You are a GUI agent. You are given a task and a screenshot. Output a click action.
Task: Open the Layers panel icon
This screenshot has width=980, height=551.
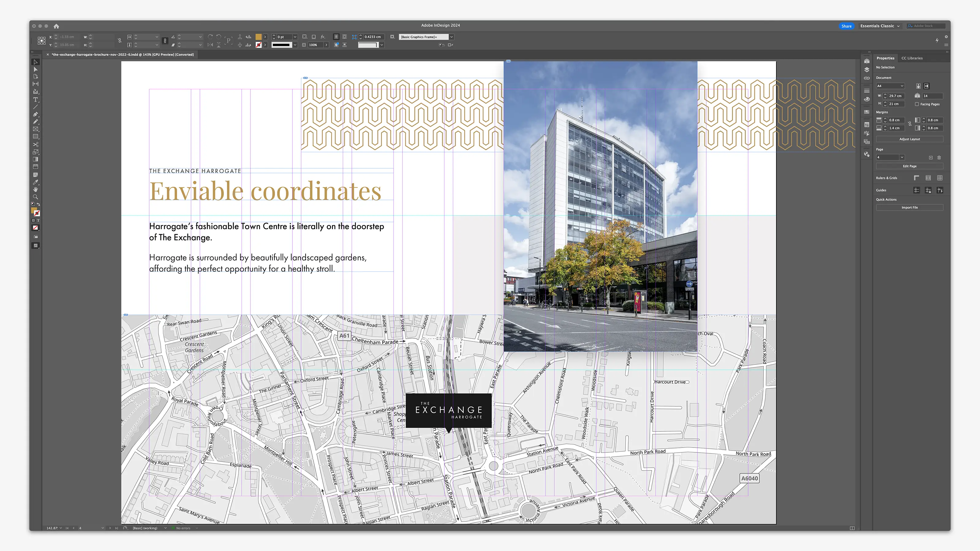(867, 69)
